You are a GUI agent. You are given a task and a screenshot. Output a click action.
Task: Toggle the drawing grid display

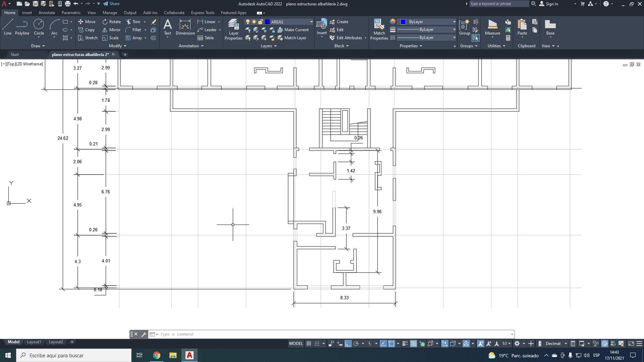(x=309, y=344)
